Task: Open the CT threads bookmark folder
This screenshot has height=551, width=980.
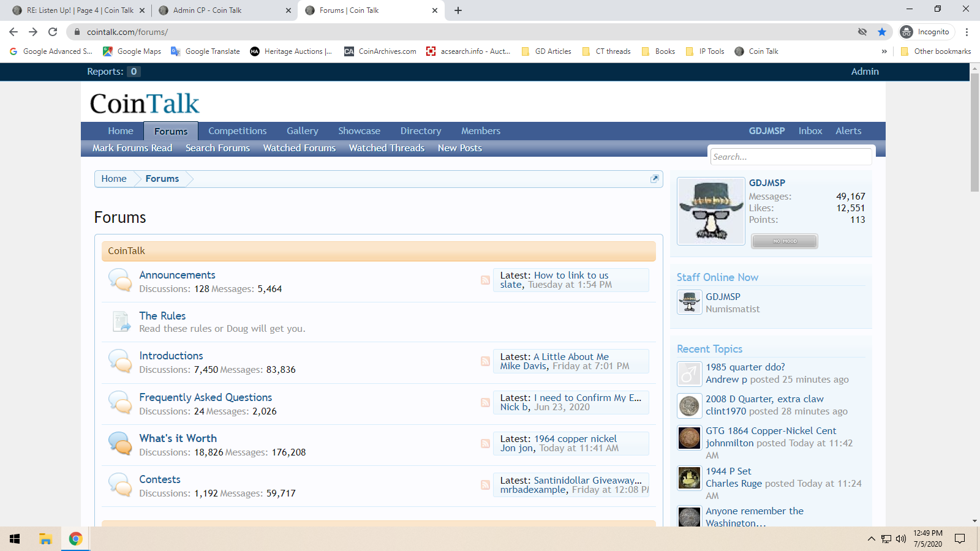Action: pos(606,51)
